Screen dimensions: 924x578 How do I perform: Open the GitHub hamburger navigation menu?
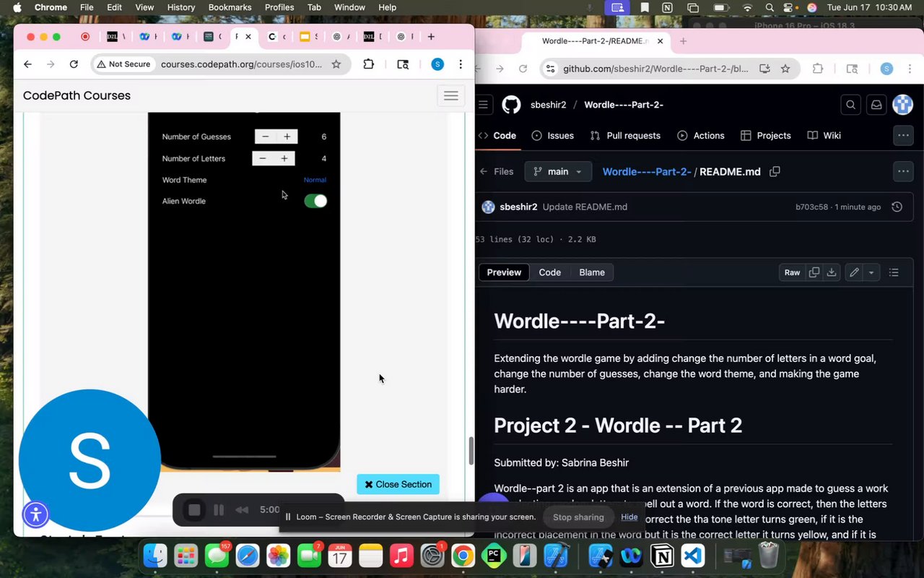484,105
